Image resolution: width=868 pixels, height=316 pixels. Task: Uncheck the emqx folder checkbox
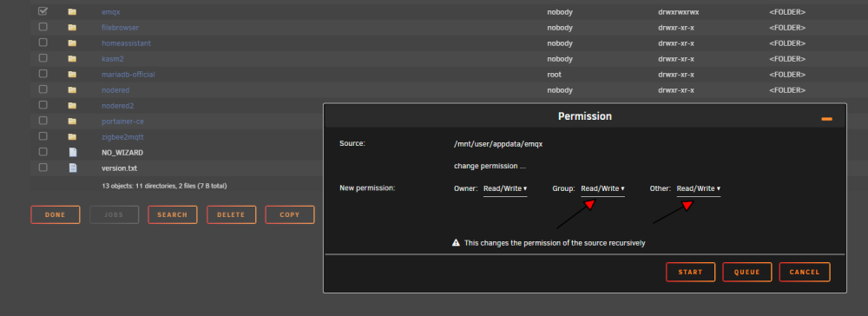point(43,11)
